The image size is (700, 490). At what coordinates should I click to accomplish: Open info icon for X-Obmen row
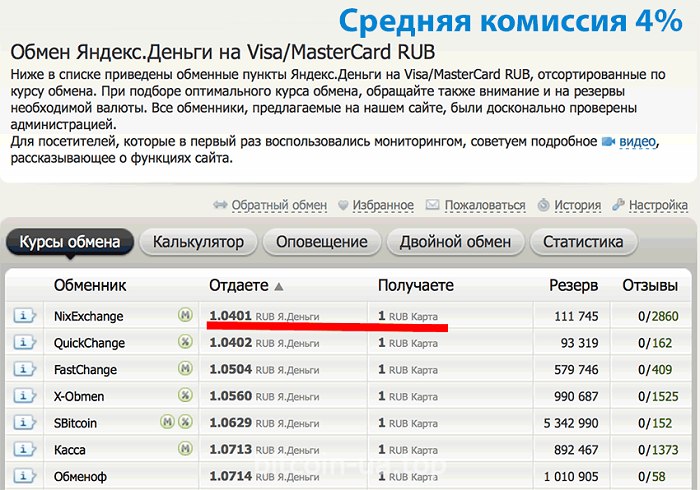point(25,396)
